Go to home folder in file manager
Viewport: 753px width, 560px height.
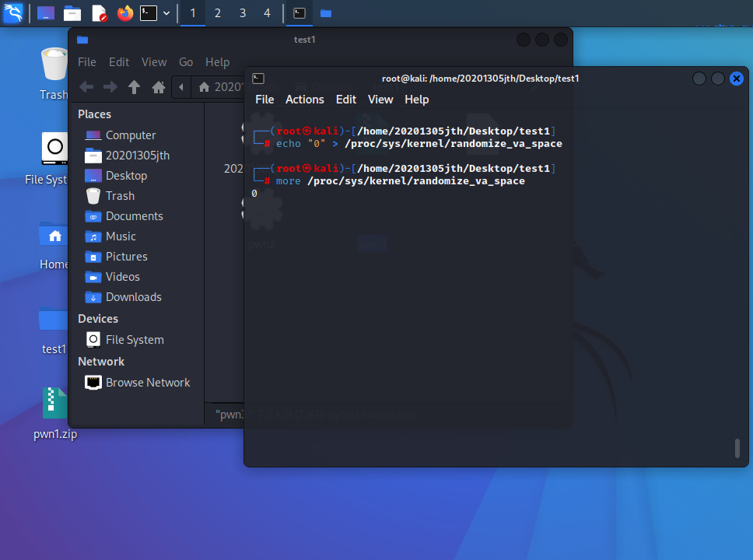click(159, 87)
